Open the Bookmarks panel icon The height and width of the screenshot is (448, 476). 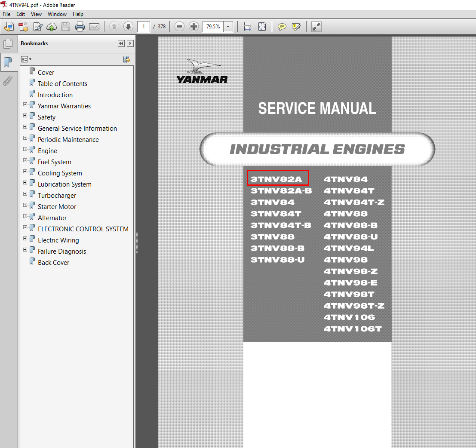point(8,62)
